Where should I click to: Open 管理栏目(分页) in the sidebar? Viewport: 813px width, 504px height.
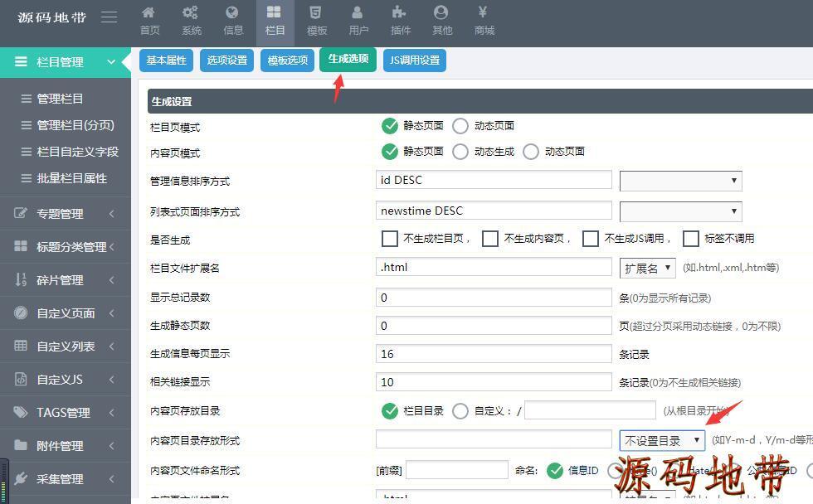pyautogui.click(x=75, y=125)
